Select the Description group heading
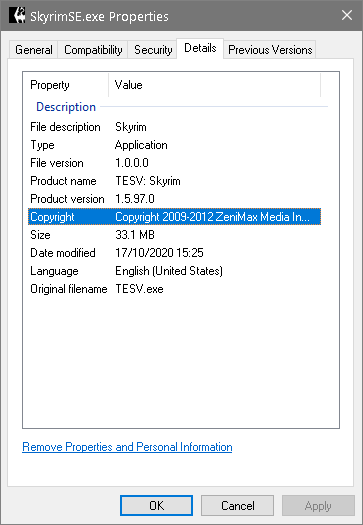The height and width of the screenshot is (525, 363). pos(66,107)
